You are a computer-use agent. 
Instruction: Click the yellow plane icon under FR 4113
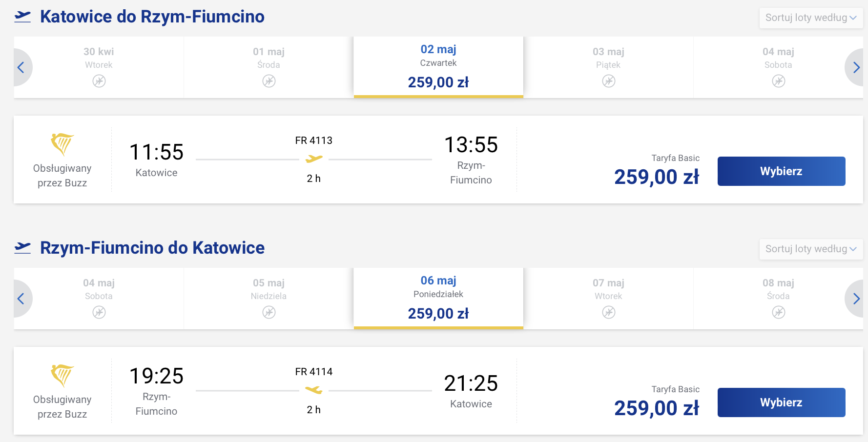coord(314,159)
